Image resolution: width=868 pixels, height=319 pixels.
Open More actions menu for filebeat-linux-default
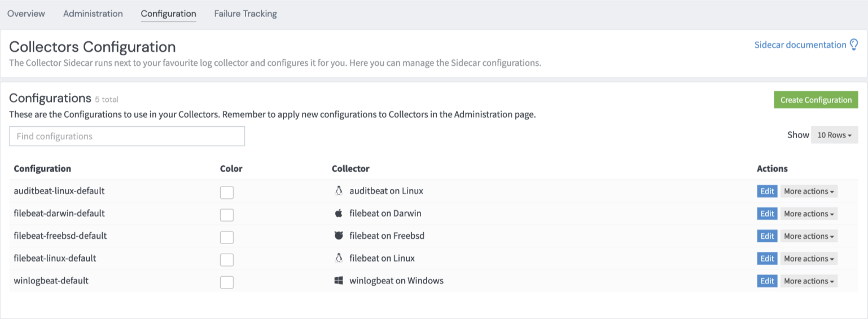coord(809,259)
